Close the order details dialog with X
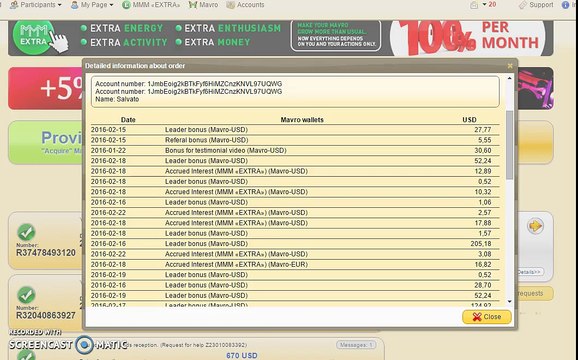578x360 pixels. click(x=510, y=66)
